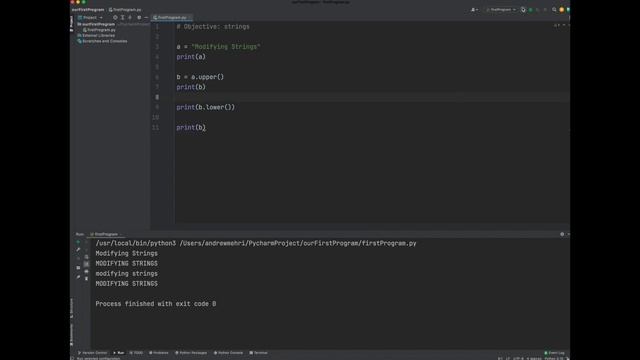Open the vertical Structure sidebar tab

tap(72, 308)
